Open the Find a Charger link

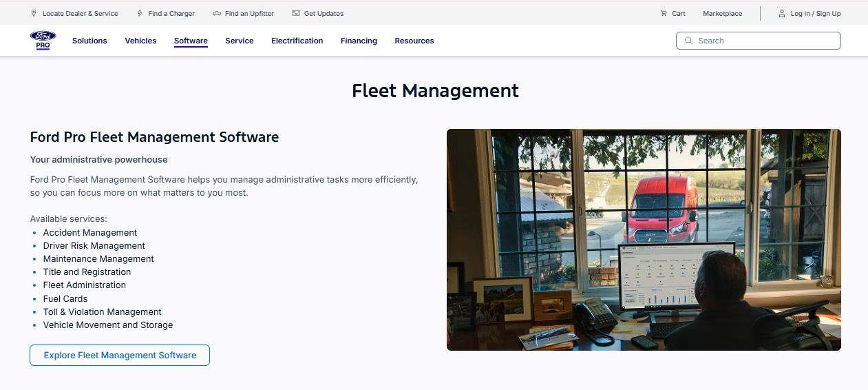171,13
